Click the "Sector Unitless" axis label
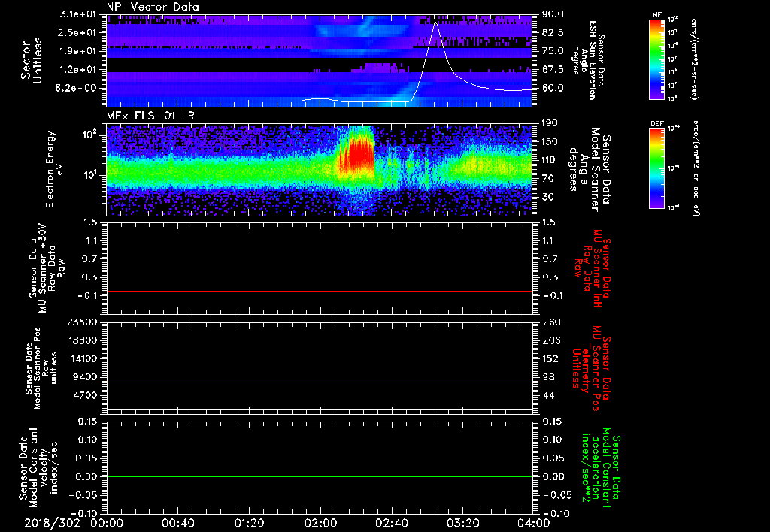Screen dimensions: 770x532 (32, 59)
